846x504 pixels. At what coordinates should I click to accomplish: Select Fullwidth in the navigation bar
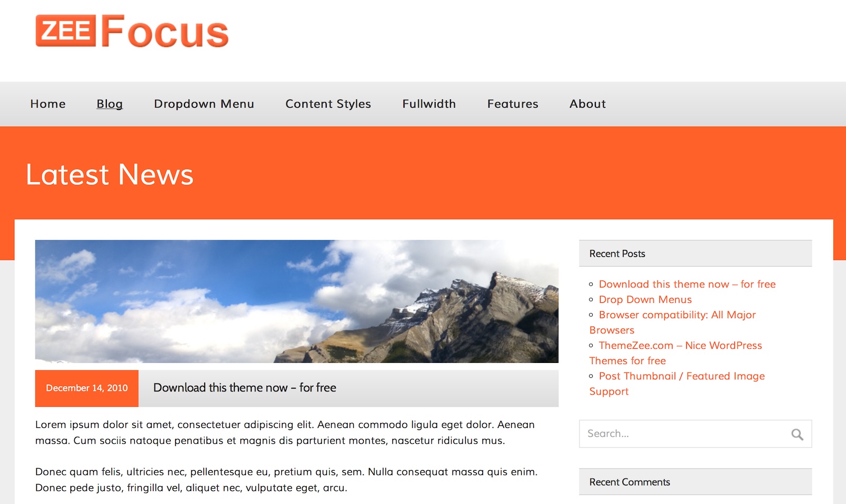429,104
